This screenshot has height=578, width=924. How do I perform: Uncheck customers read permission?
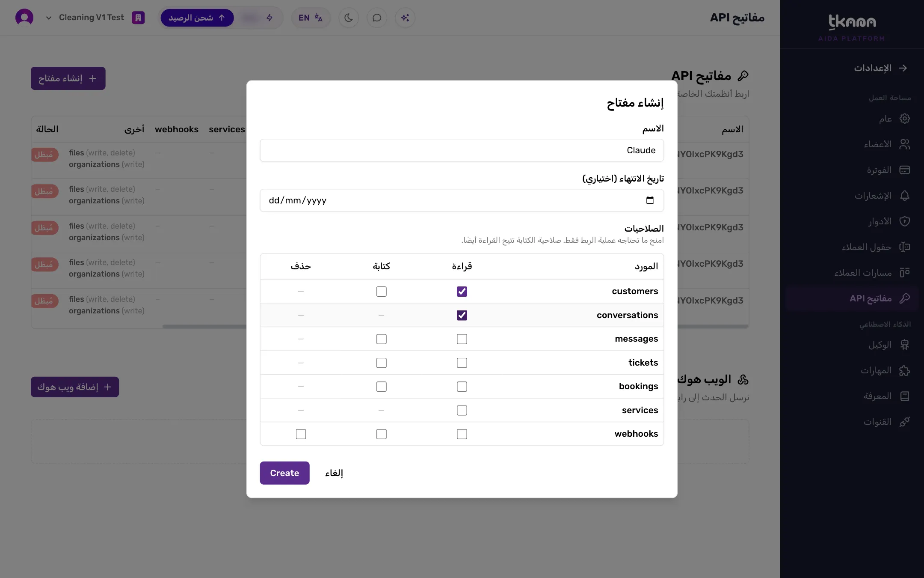click(462, 292)
